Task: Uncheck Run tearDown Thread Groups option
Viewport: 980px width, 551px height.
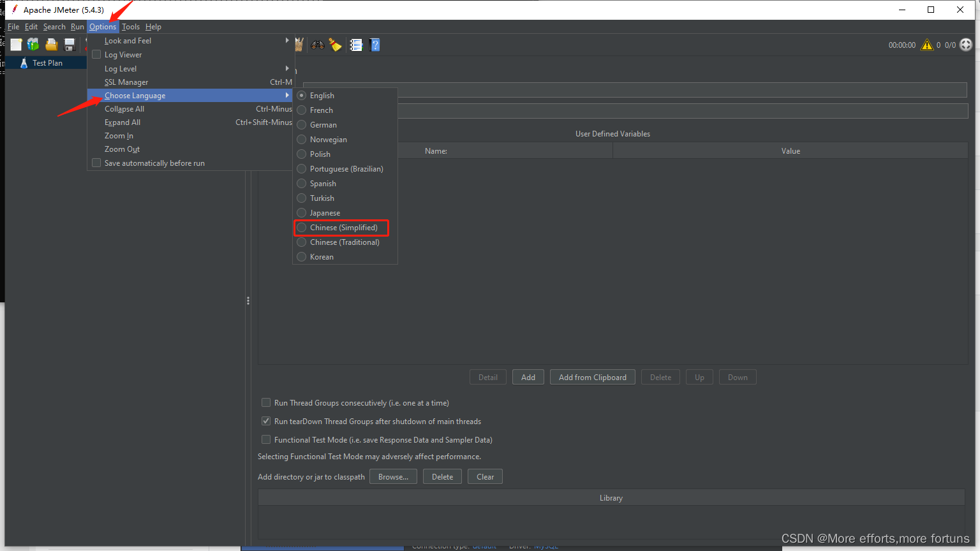Action: [x=266, y=421]
